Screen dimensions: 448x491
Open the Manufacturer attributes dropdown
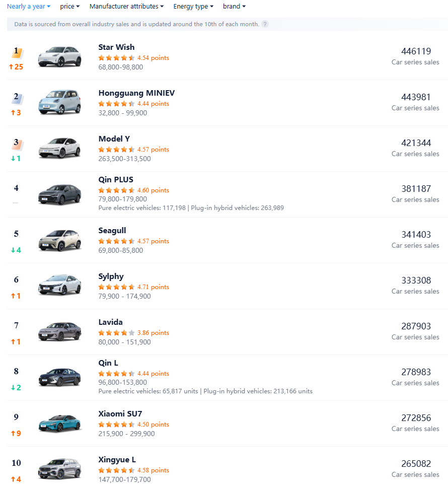click(127, 7)
